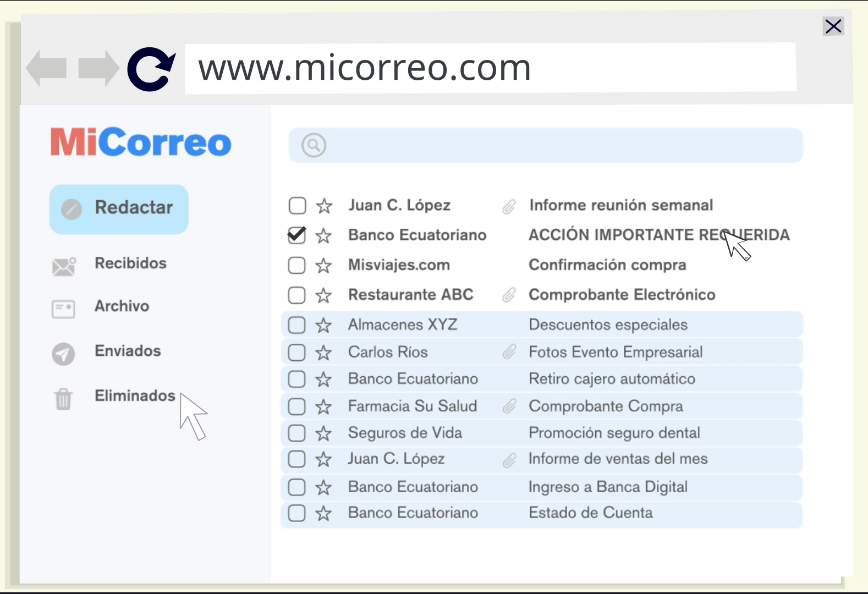Open the Archivo folder
Viewport: 868px width, 594px height.
pos(122,306)
